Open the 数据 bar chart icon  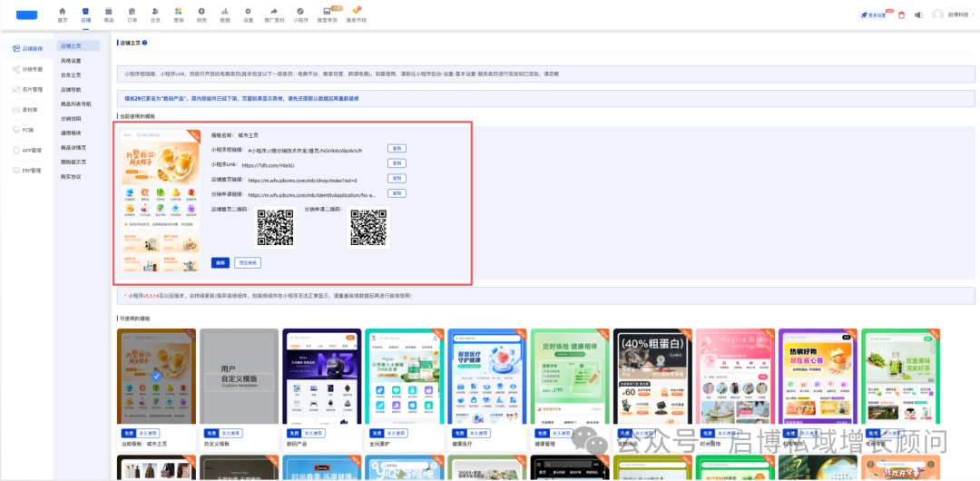click(x=225, y=11)
